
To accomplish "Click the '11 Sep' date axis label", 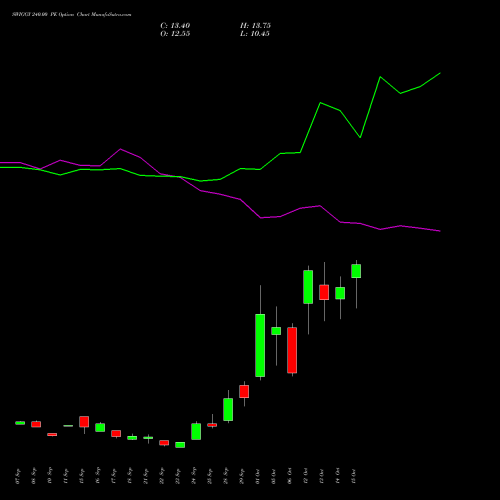I will pos(66,476).
